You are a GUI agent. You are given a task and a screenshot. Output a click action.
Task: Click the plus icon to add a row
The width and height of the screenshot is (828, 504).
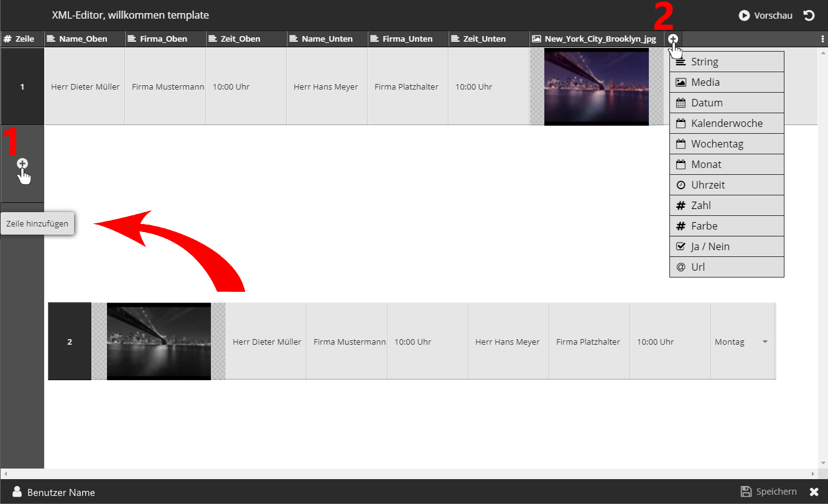point(22,164)
